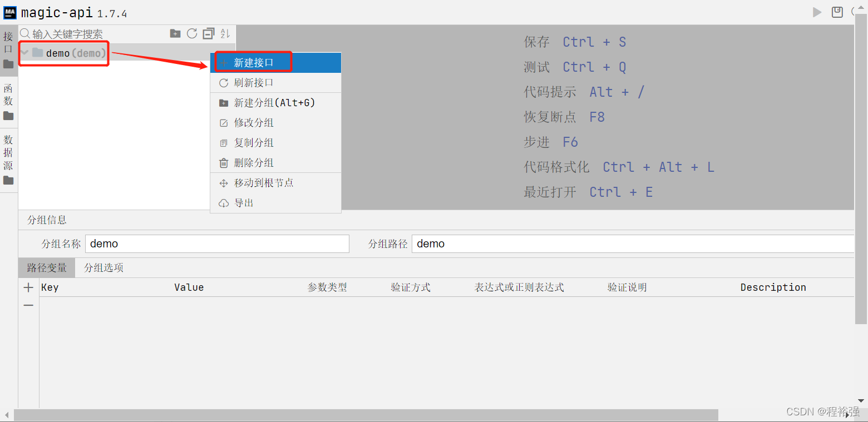868x422 pixels.
Task: Click the 测试 Ctrl + Q hint
Action: pos(575,67)
